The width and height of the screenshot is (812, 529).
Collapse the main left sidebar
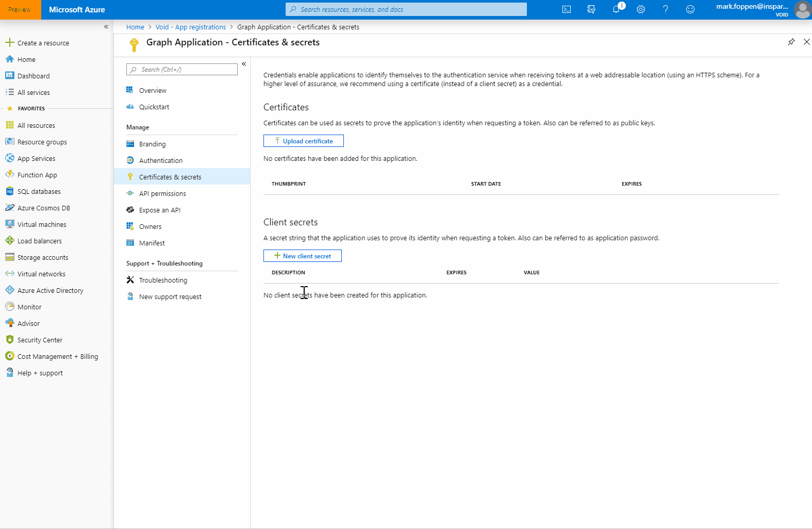coord(106,27)
